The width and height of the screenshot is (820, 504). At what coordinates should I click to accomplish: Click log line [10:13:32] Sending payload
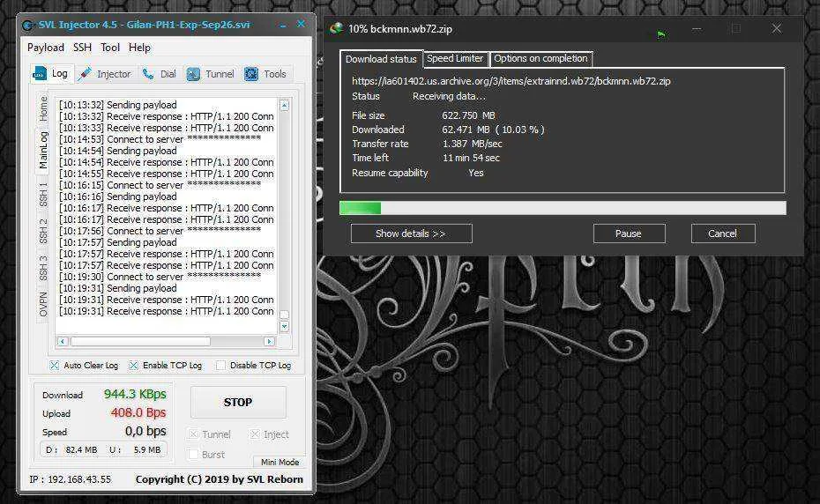pyautogui.click(x=117, y=105)
